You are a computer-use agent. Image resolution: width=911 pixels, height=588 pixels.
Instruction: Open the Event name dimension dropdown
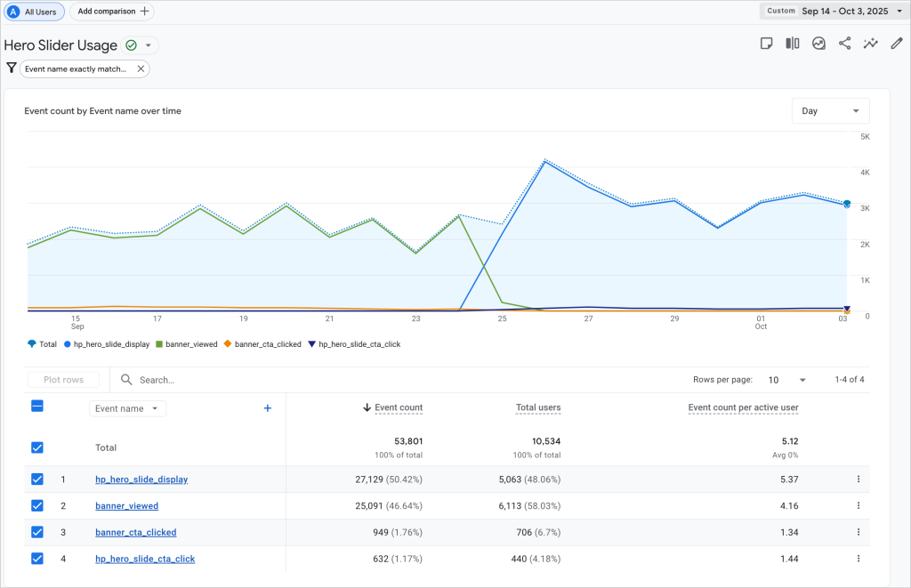click(128, 408)
